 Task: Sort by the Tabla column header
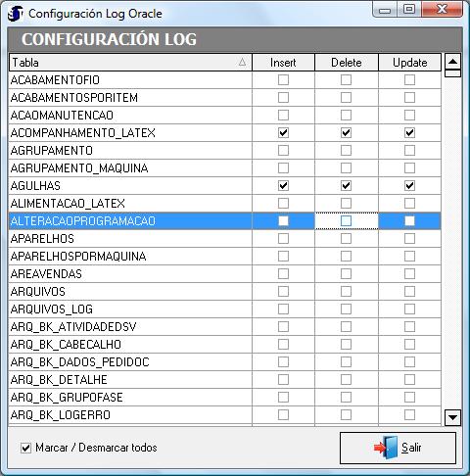[x=130, y=63]
